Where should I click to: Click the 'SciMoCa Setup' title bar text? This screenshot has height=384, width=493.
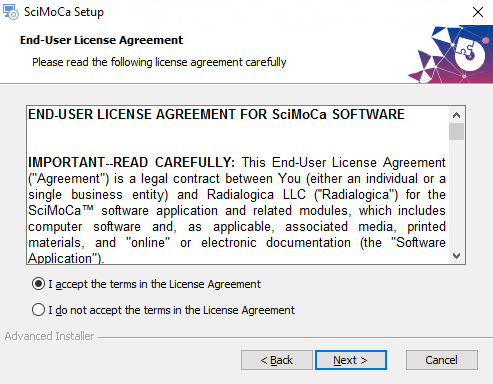[64, 12]
